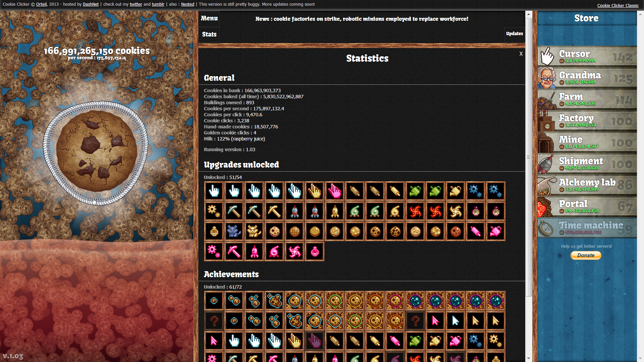The width and height of the screenshot is (644, 362).
Task: Buy a Cursor from the store
Action: [x=587, y=56]
